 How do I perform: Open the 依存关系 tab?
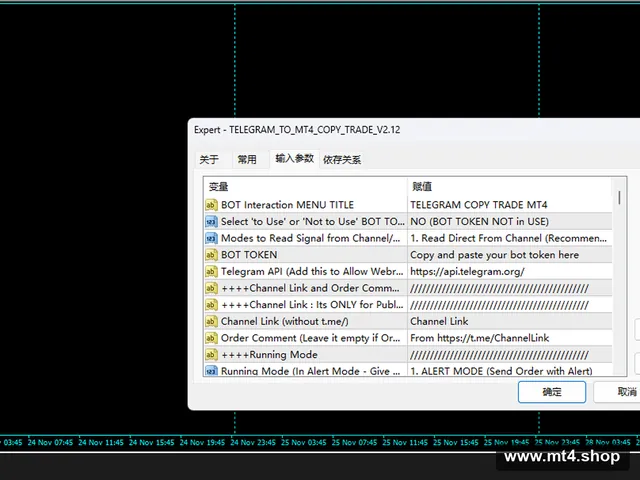(x=342, y=160)
